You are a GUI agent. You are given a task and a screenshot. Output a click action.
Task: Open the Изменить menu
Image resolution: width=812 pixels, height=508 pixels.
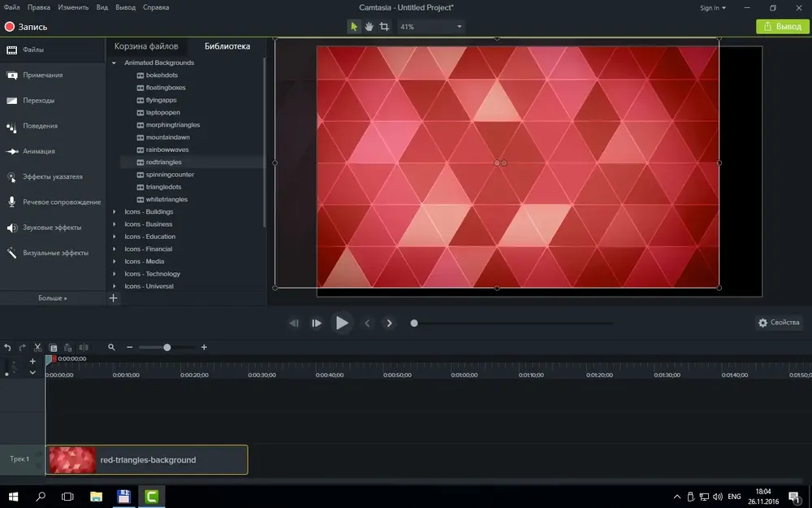(x=73, y=7)
